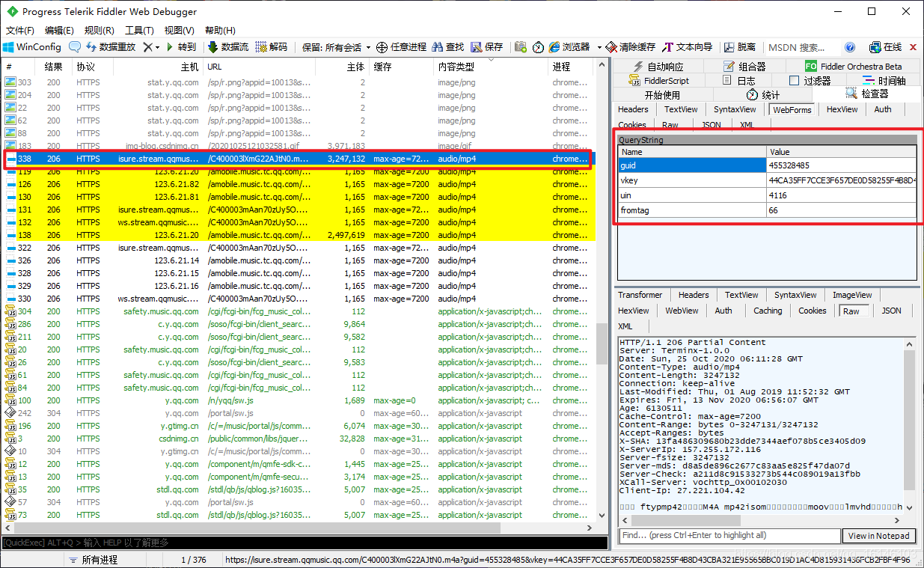Open the 视图(V) menu
Viewport: 924px width, 568px height.
(x=180, y=30)
